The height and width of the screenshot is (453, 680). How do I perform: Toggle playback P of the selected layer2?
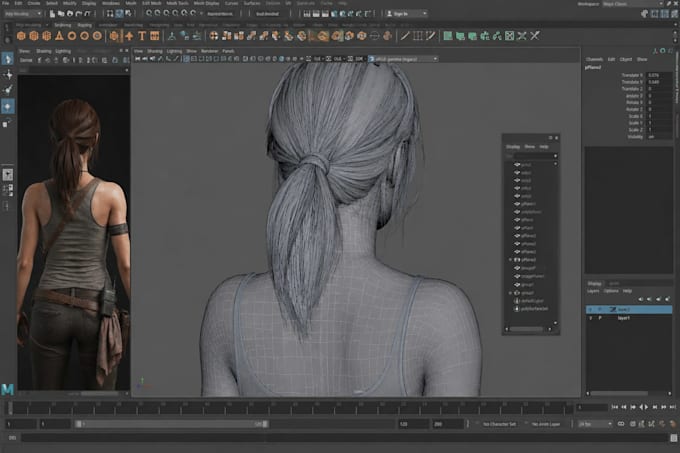coord(600,310)
